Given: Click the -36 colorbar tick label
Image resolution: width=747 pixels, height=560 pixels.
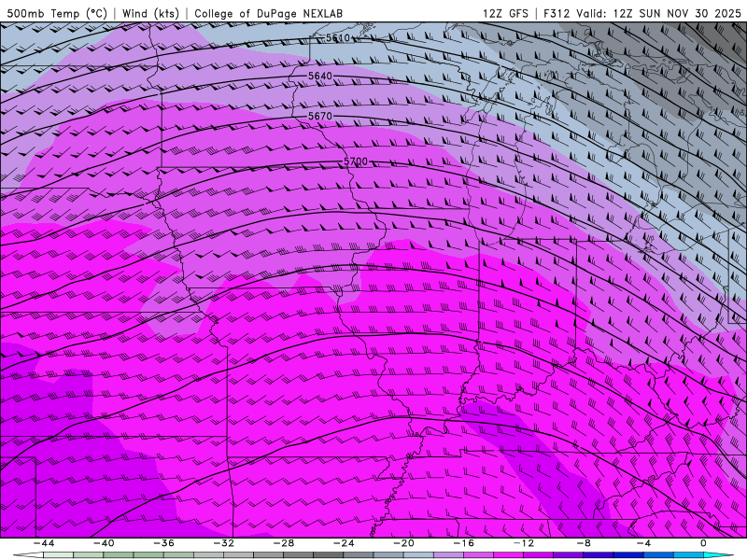Looking at the screenshot, I should pos(163,543).
